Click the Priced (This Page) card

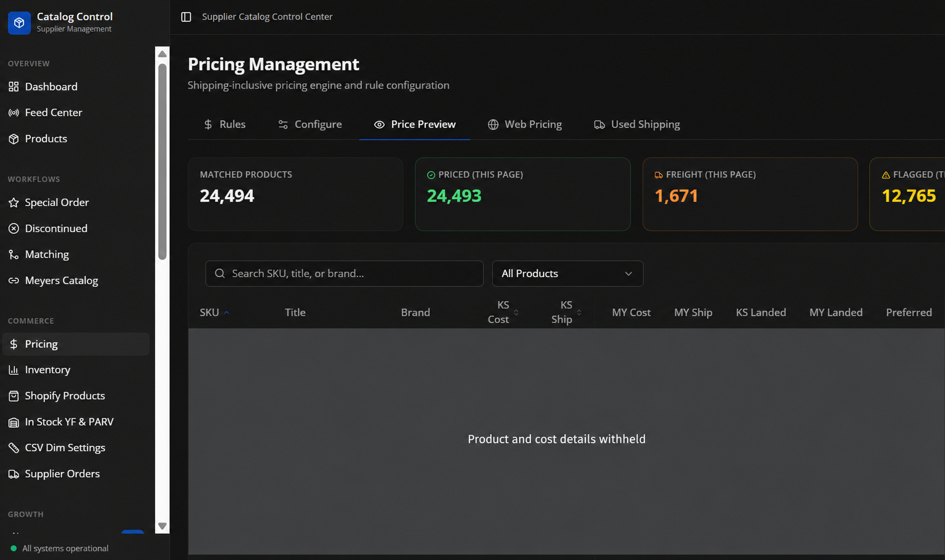point(523,194)
